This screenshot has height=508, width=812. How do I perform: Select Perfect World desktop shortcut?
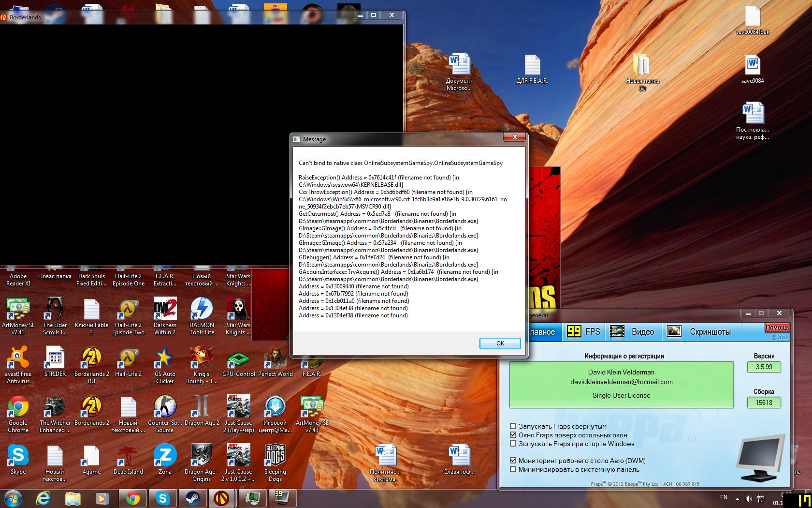tap(275, 362)
